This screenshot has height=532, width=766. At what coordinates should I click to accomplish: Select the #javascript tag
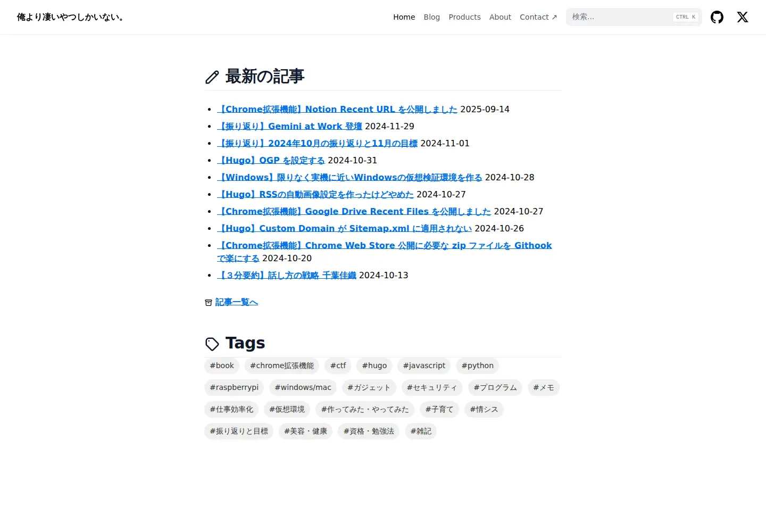coord(424,365)
